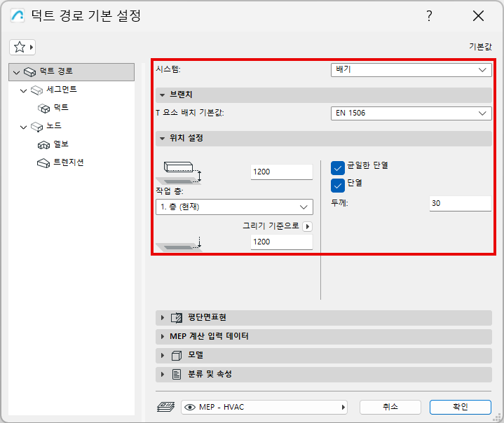Collapse the 덕트 경로 tree node
Screen dimensions: 504x423
coord(16,72)
